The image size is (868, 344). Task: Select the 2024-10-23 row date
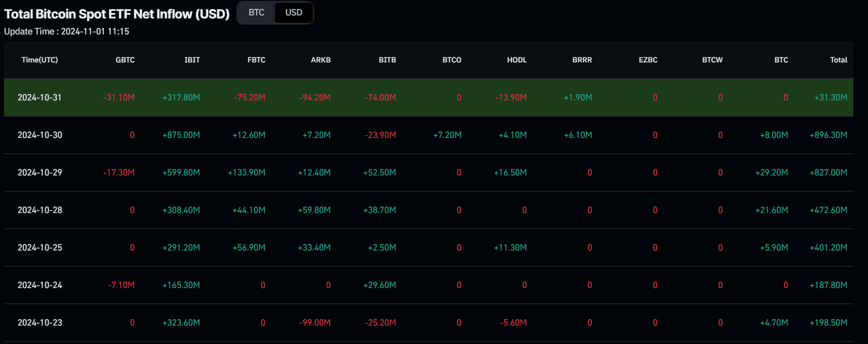[40, 322]
